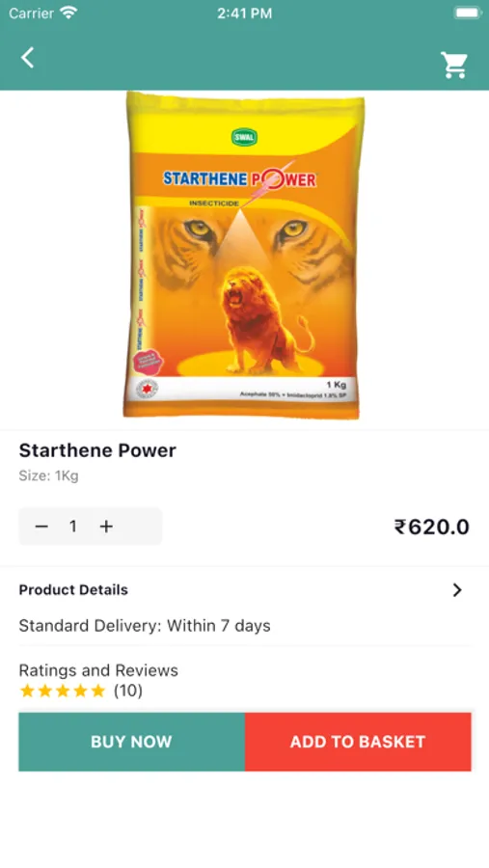Click the BUY NOW button
Screen dimensions: 489x868
pyautogui.click(x=132, y=742)
